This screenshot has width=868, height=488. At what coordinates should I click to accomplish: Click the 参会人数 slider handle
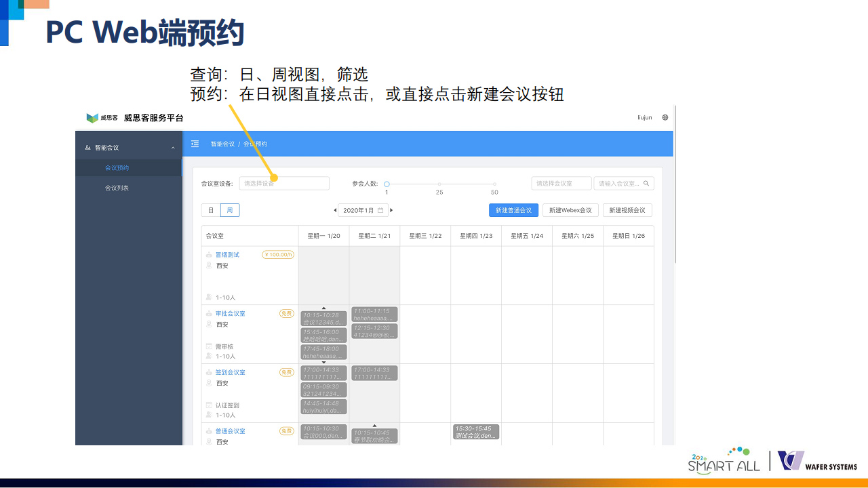[387, 184]
